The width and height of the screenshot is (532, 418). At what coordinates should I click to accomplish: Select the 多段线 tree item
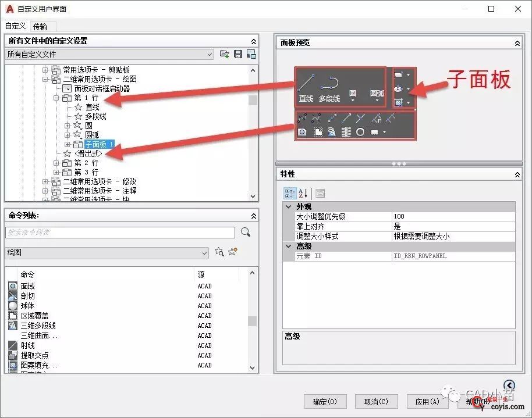click(x=95, y=116)
